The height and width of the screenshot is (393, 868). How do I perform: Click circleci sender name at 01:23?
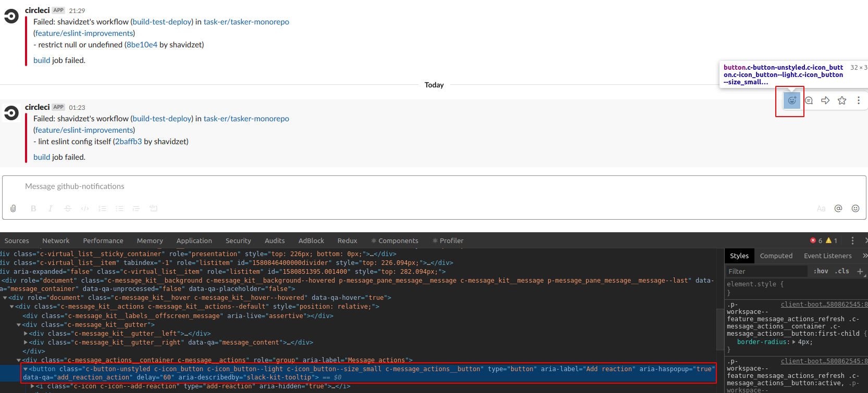38,107
